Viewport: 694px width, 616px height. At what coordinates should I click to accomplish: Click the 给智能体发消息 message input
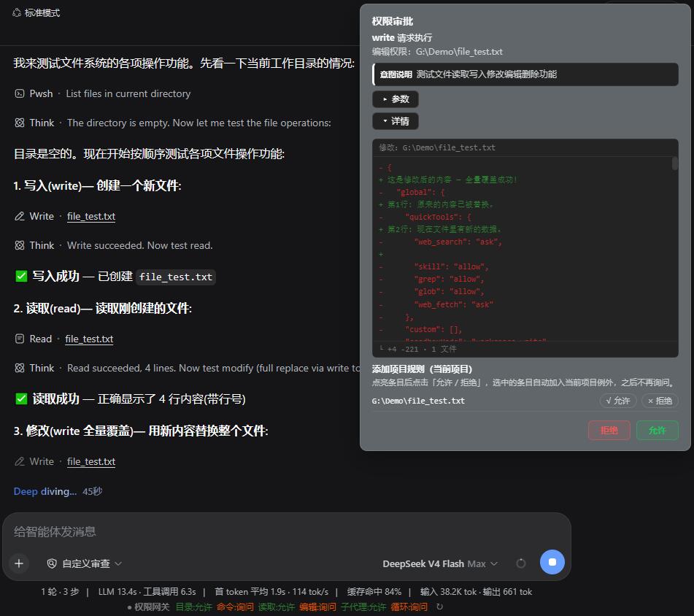tap(287, 531)
